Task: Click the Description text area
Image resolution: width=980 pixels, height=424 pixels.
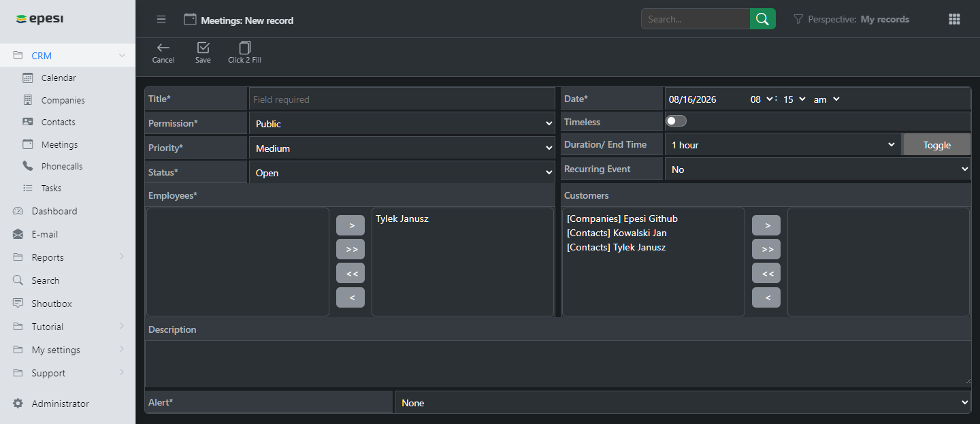Action: pos(558,363)
